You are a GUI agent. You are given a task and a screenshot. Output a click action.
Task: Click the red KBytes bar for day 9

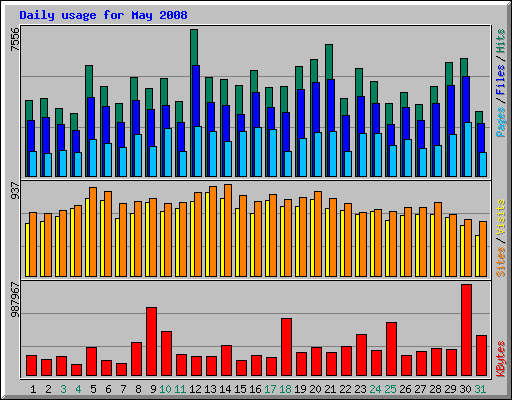pyautogui.click(x=151, y=342)
